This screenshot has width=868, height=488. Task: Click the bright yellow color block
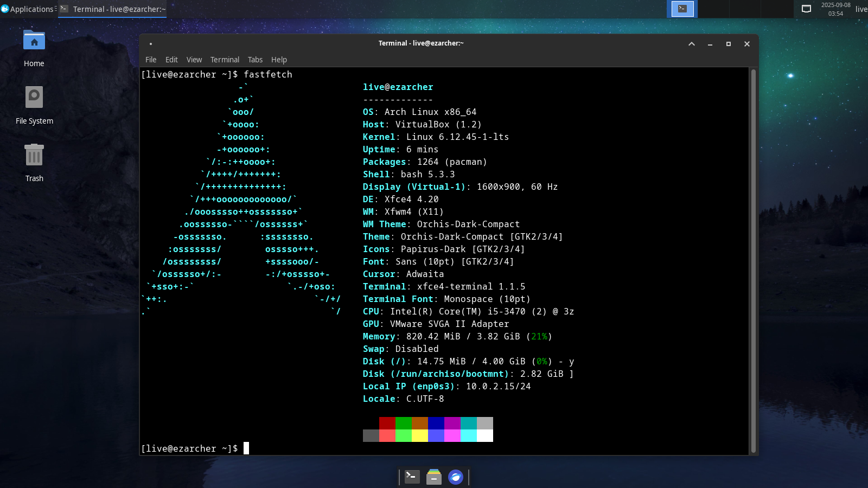pyautogui.click(x=420, y=435)
